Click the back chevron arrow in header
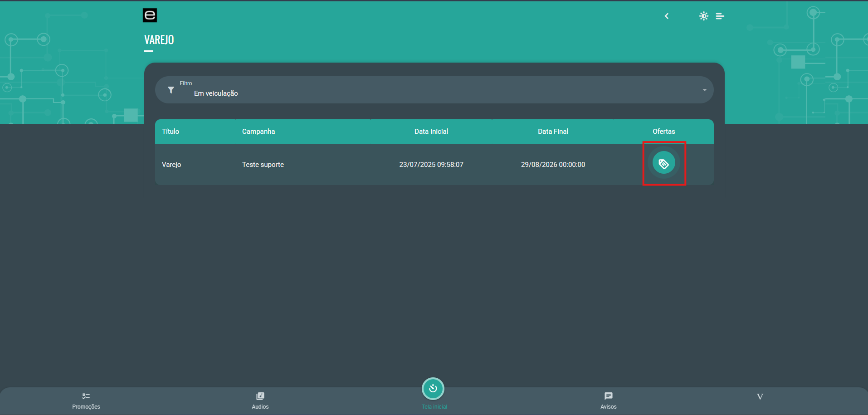The height and width of the screenshot is (415, 868). coord(666,16)
